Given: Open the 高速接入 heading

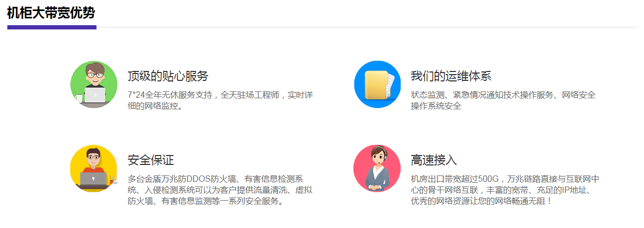Looking at the screenshot, I should pos(434,160).
